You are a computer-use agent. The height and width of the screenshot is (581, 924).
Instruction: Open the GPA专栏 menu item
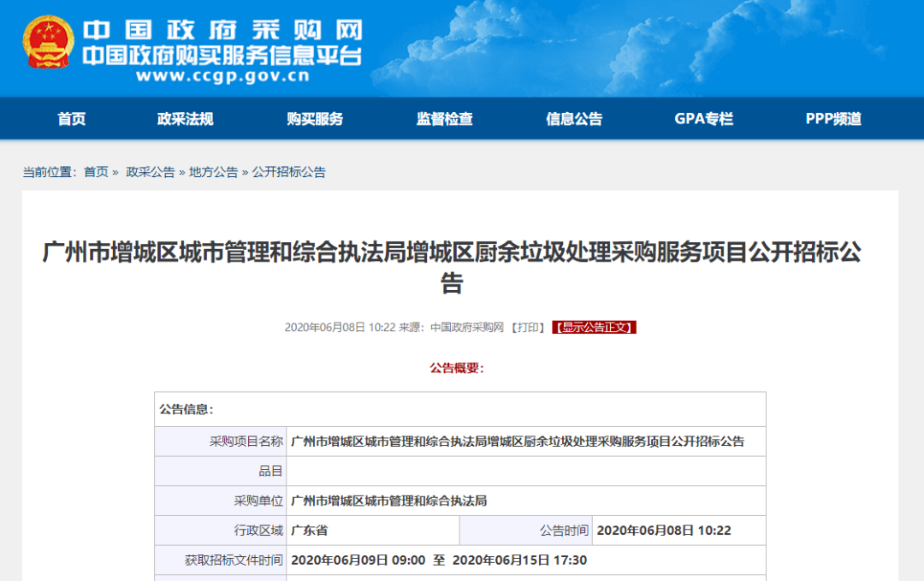point(703,119)
